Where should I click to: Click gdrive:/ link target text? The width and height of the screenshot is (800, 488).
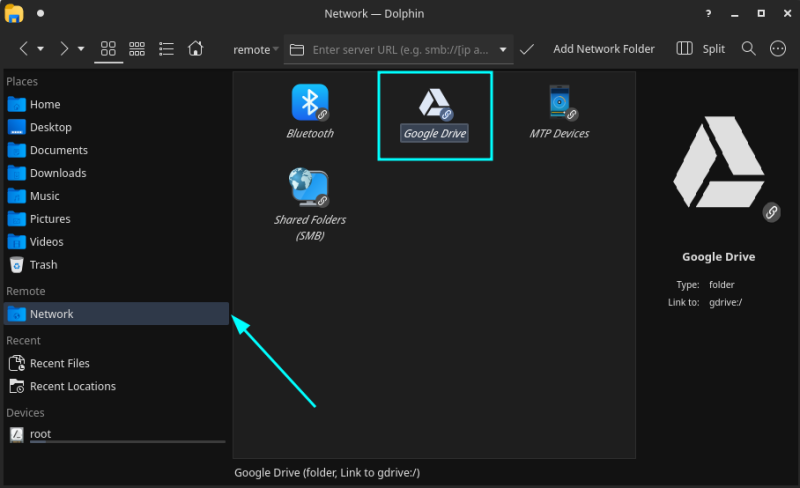click(x=725, y=302)
